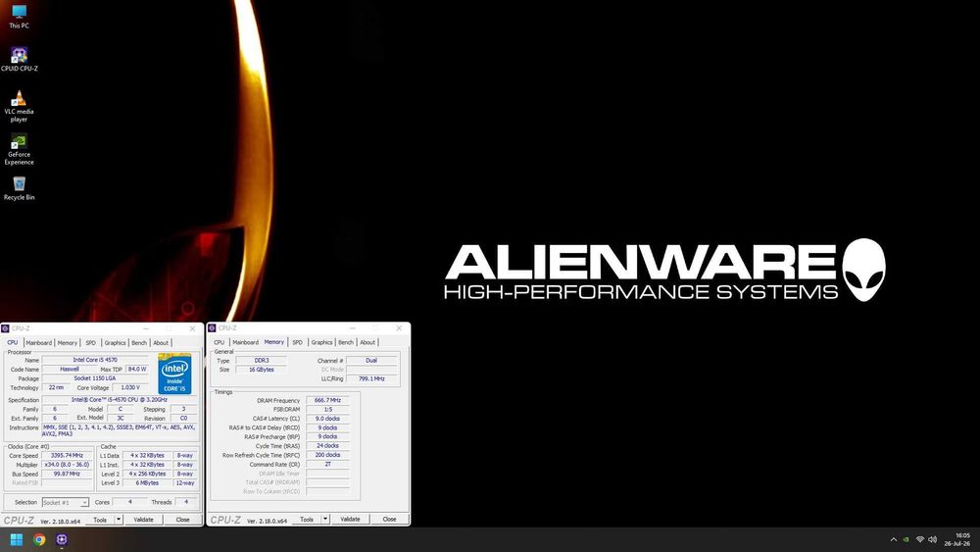Open Graphics tab in left CPU-Z window
Image resolution: width=980 pixels, height=552 pixels.
(x=115, y=342)
